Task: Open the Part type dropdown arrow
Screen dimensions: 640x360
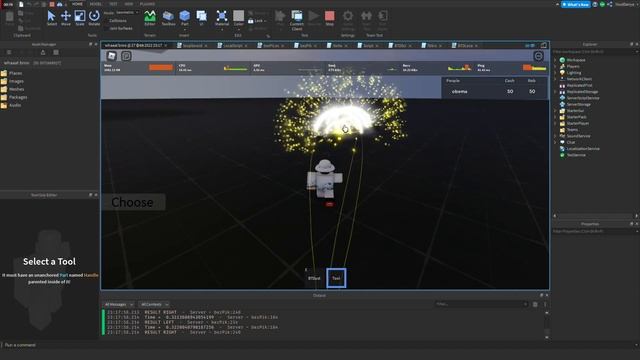Action: point(184,29)
